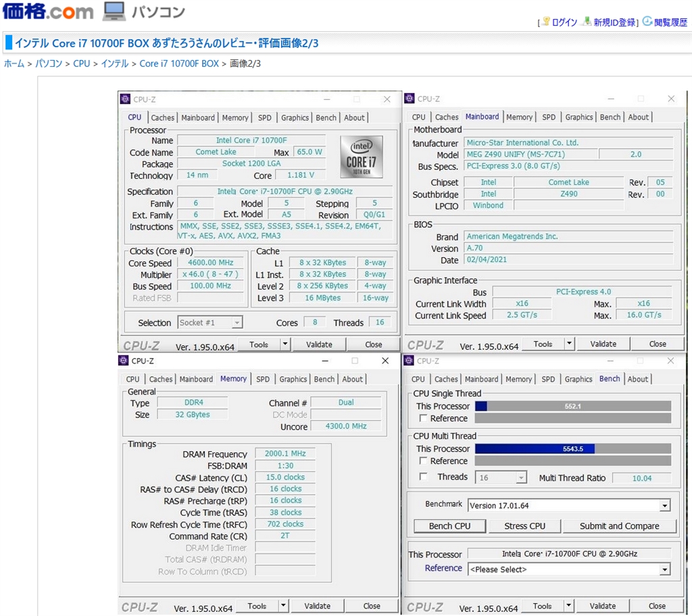Image resolution: width=692 pixels, height=616 pixels.
Task: Click the ホーム breadcrumb link
Action: point(14,63)
